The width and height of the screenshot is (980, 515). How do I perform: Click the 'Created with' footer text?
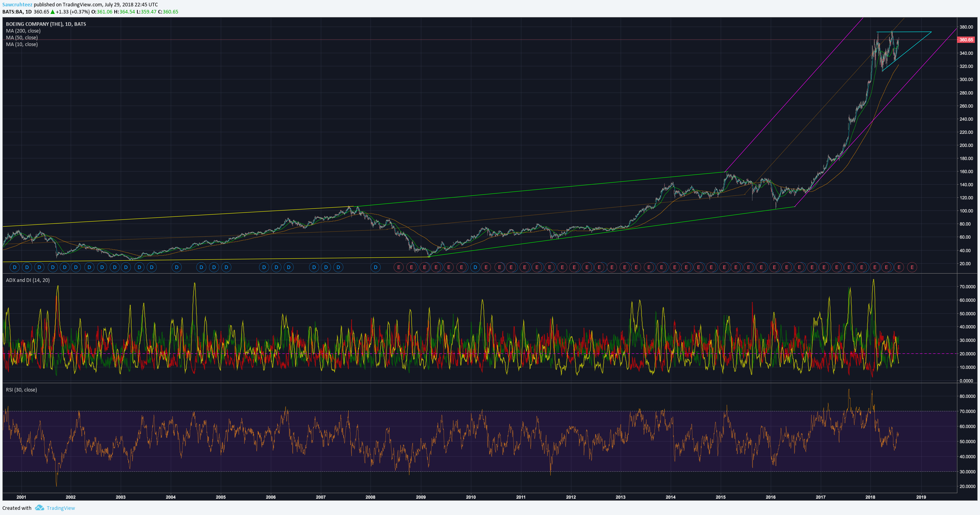(x=17, y=508)
